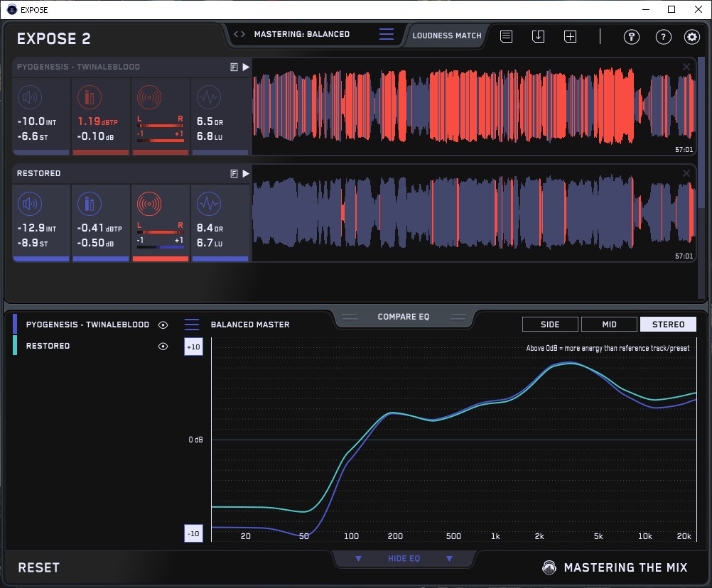The height and width of the screenshot is (588, 712).
Task: Open the settings gear icon
Action: tap(691, 37)
